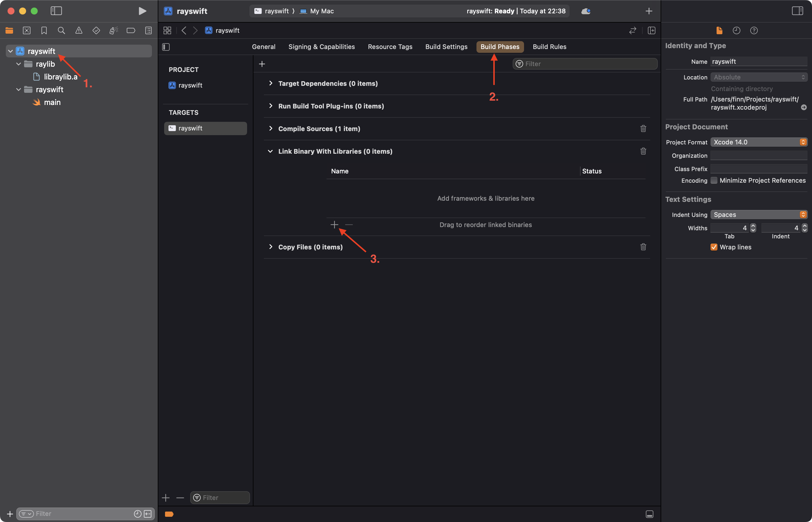The width and height of the screenshot is (812, 522).
Task: Open the Find navigator magnifier
Action: pos(61,30)
